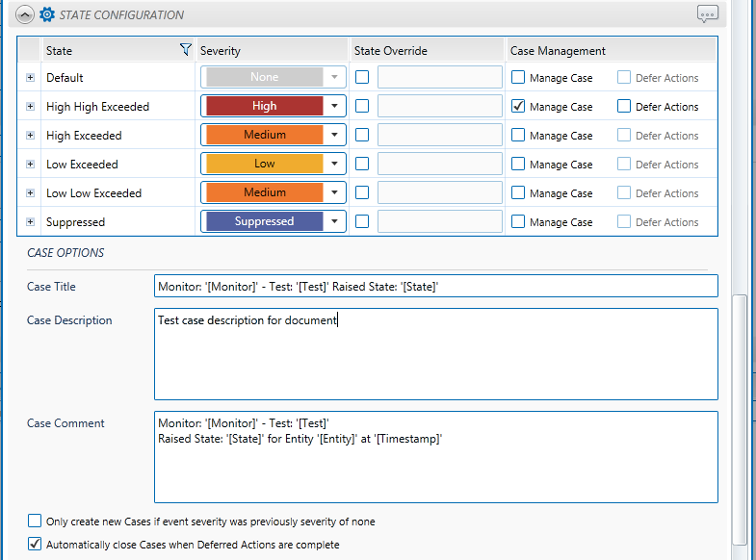Expand the High High Exceeded row
Screen dimensions: 756x560
click(31, 107)
